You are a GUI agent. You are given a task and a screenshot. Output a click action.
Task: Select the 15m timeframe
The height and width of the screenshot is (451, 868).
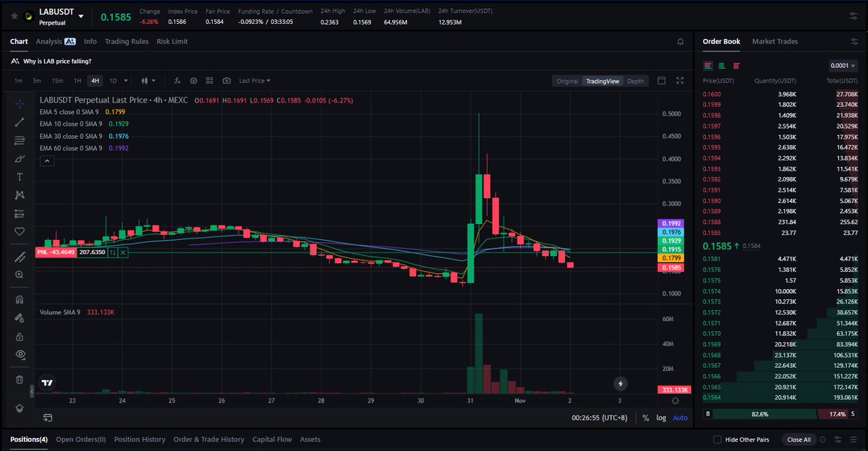point(57,81)
